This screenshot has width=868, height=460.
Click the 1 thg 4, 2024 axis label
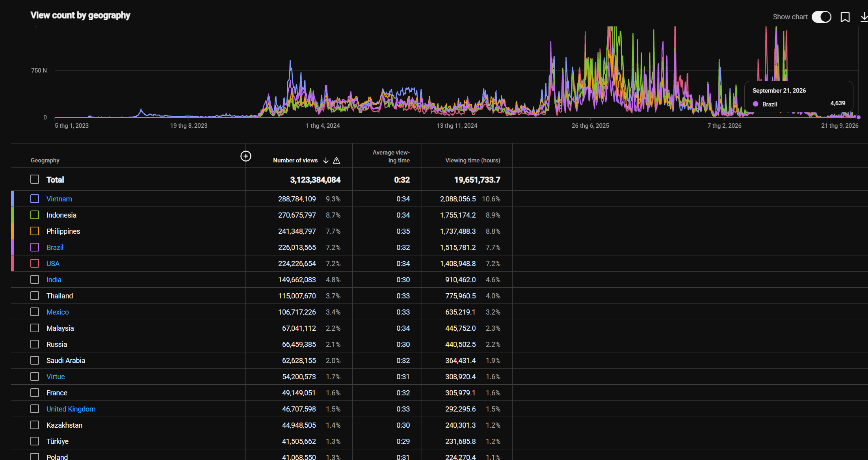tap(323, 126)
